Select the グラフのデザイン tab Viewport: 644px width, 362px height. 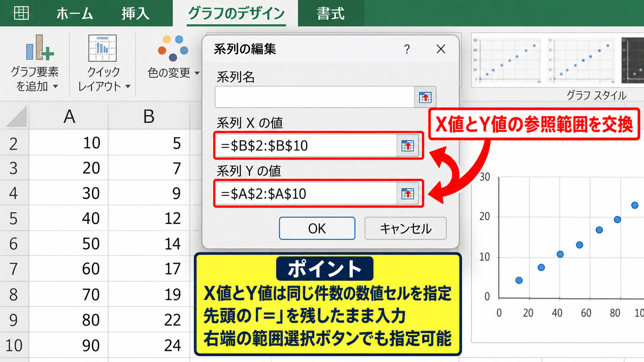[236, 14]
